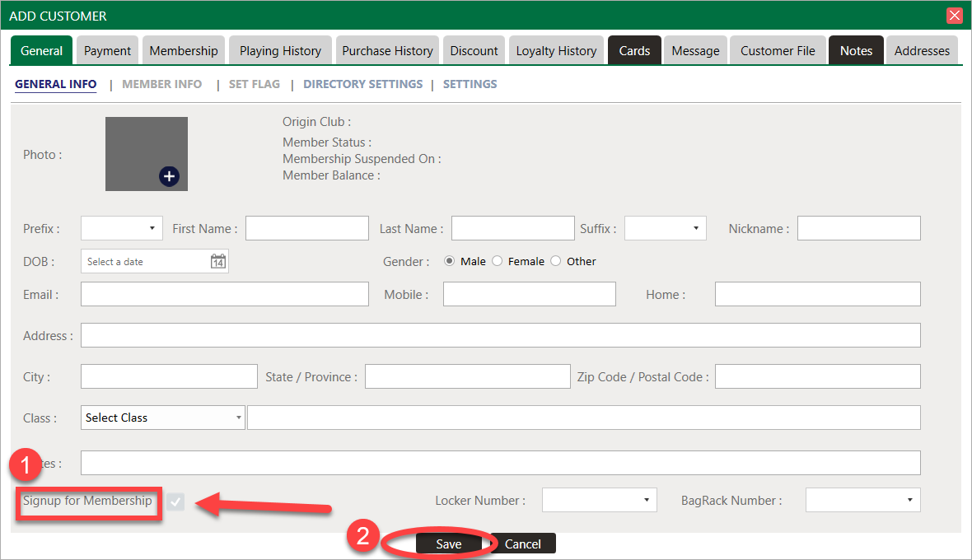Select the Male gender radio button

point(450,261)
